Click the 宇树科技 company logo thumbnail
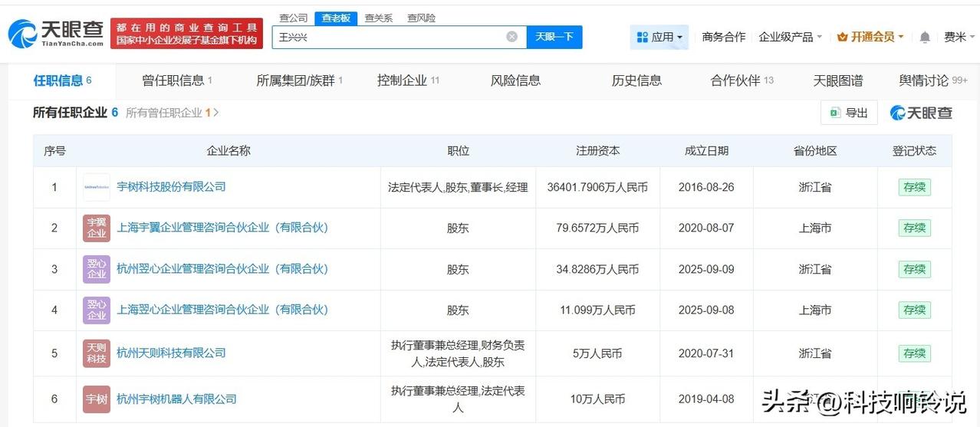The height and width of the screenshot is (427, 980). 97,187
